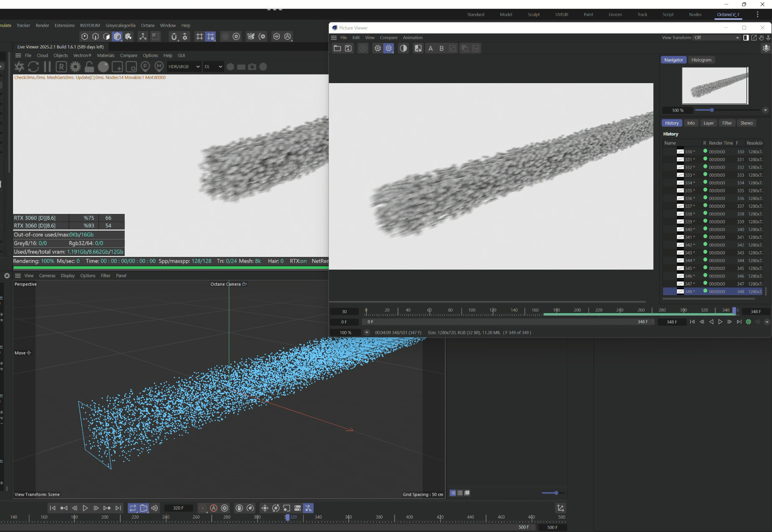
Task: Switch to the Histogram tab
Action: tap(701, 60)
